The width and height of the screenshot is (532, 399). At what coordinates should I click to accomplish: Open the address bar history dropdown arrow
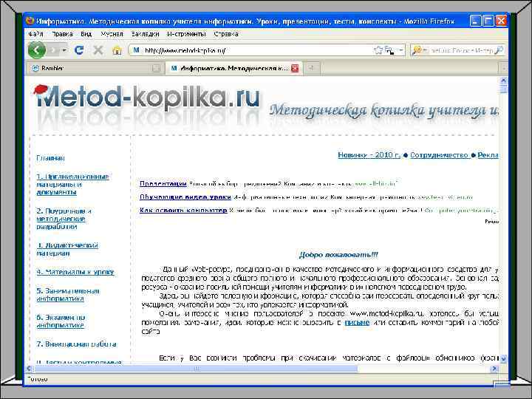point(401,50)
